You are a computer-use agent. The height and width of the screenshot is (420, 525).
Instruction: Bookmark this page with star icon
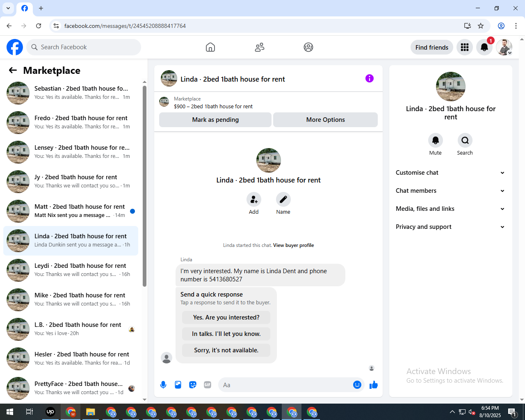[x=481, y=26]
